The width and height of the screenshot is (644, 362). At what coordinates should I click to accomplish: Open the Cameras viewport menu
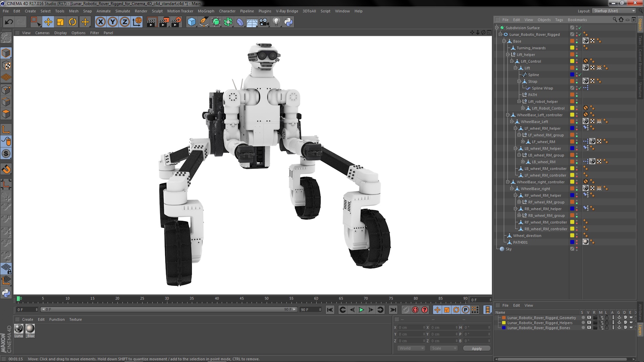(42, 33)
